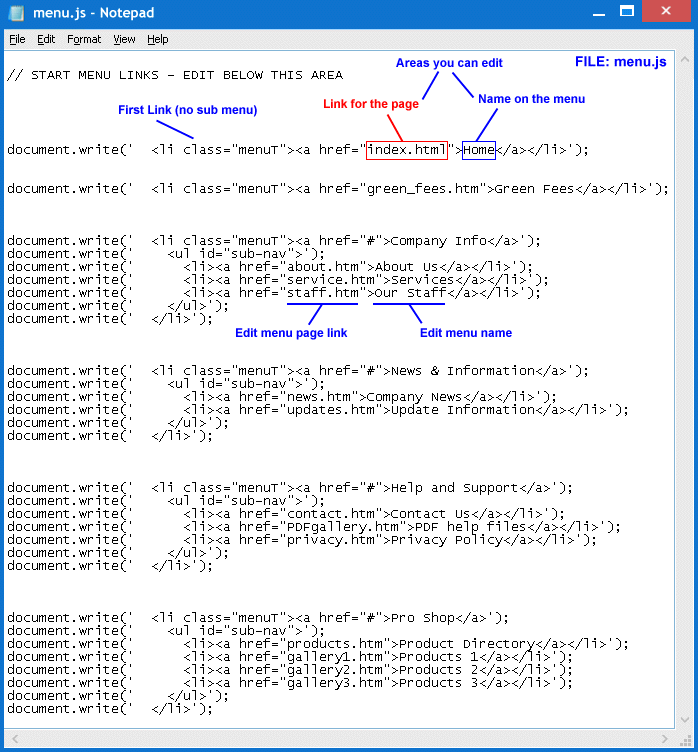The width and height of the screenshot is (698, 752).
Task: Place cursor in the boxed Home menu name
Action: pyautogui.click(x=479, y=150)
